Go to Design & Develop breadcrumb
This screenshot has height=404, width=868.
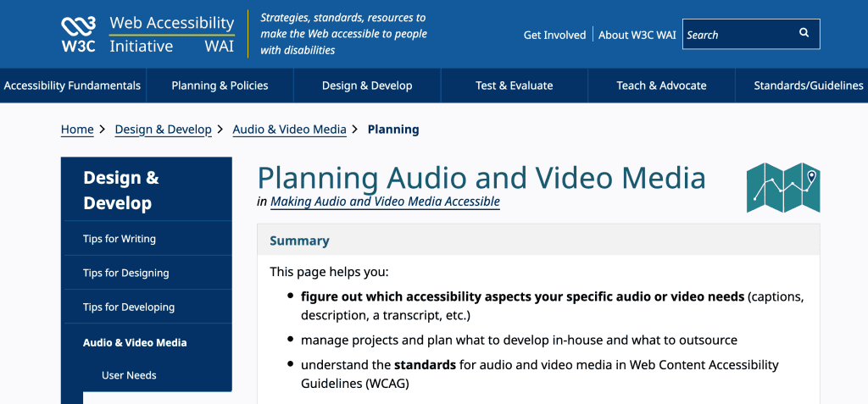(164, 130)
